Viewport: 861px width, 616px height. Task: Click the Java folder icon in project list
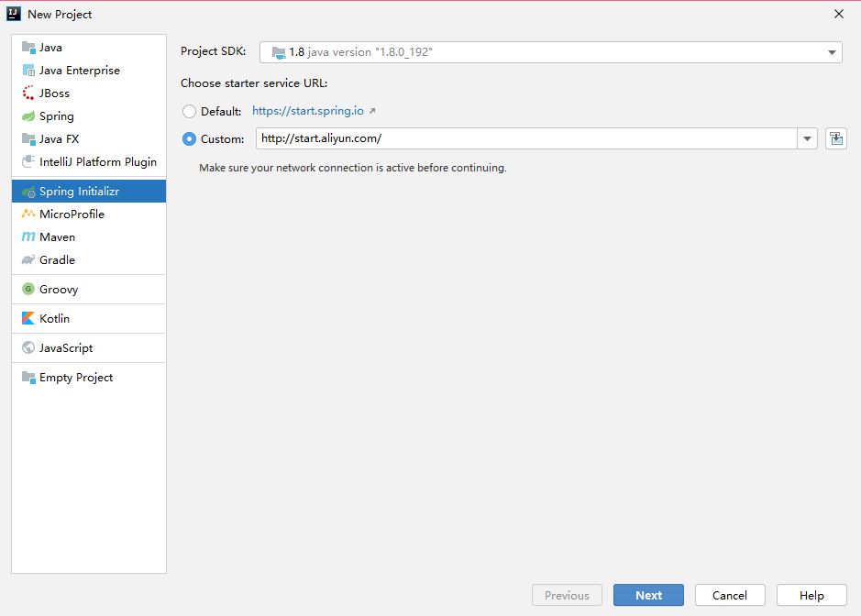tap(28, 48)
